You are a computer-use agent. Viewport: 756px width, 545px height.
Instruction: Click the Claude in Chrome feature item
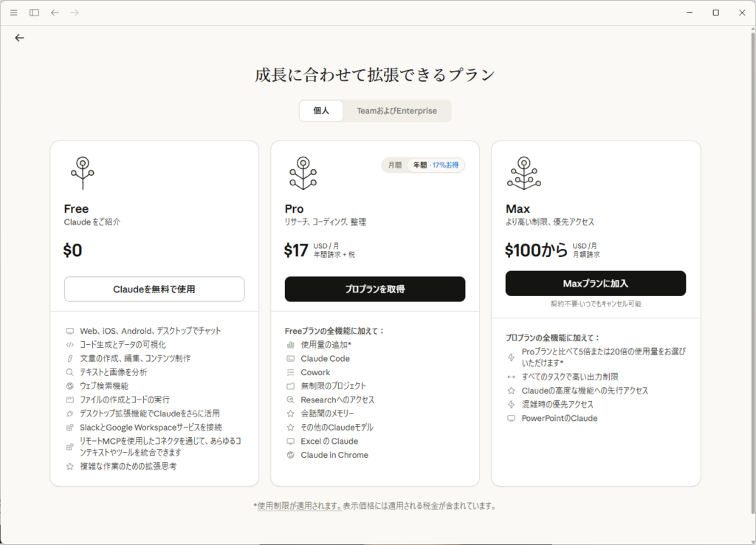point(334,455)
